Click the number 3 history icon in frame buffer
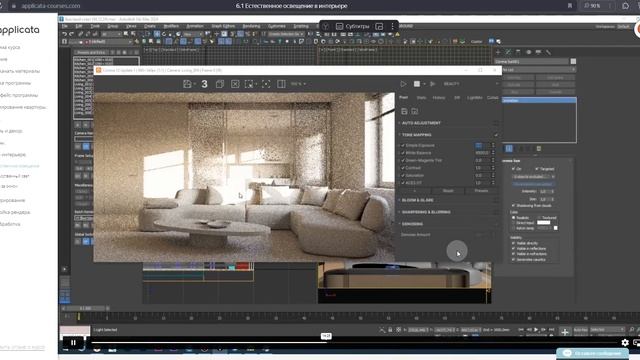This screenshot has height=360, width=640. click(x=204, y=84)
